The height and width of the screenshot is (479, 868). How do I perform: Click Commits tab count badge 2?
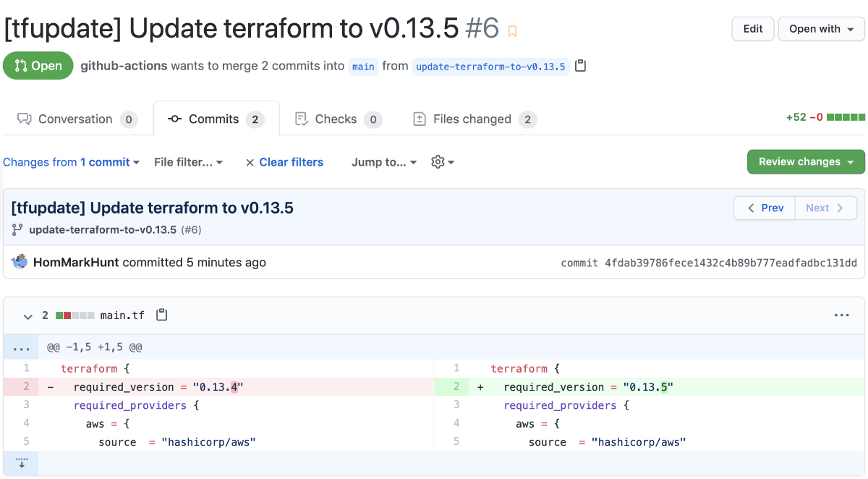(x=255, y=119)
